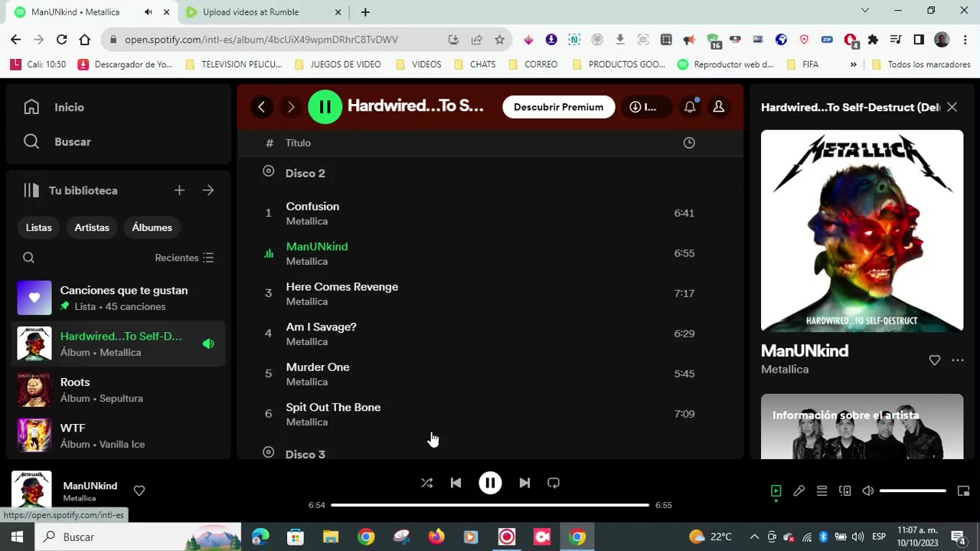Open Metallica link in side panel
The height and width of the screenshot is (551, 980).
tap(785, 370)
